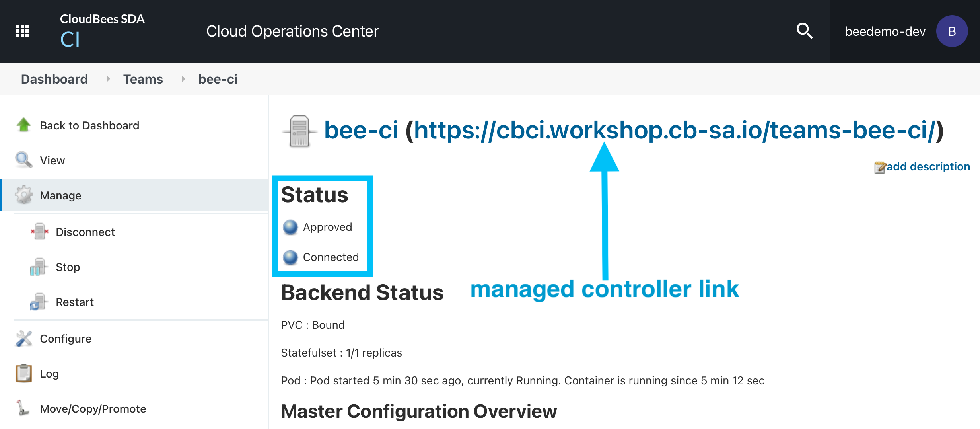Screen dimensions: 980x429
Task: Go to Teams breadcrumb
Action: (143, 79)
